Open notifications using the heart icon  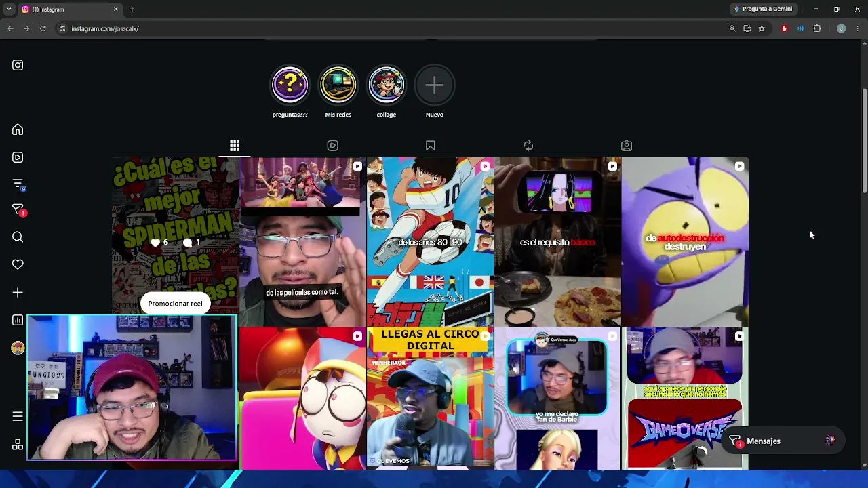pyautogui.click(x=18, y=264)
